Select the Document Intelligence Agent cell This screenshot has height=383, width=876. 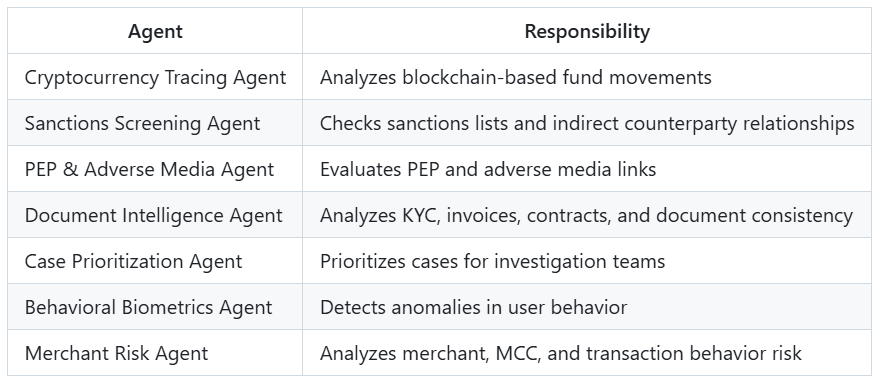pyautogui.click(x=155, y=215)
